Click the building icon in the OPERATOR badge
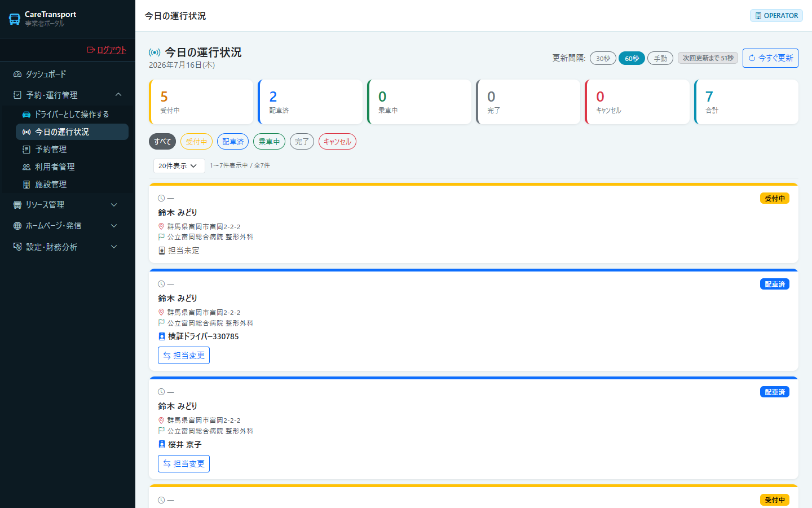The image size is (812, 508). tap(758, 16)
